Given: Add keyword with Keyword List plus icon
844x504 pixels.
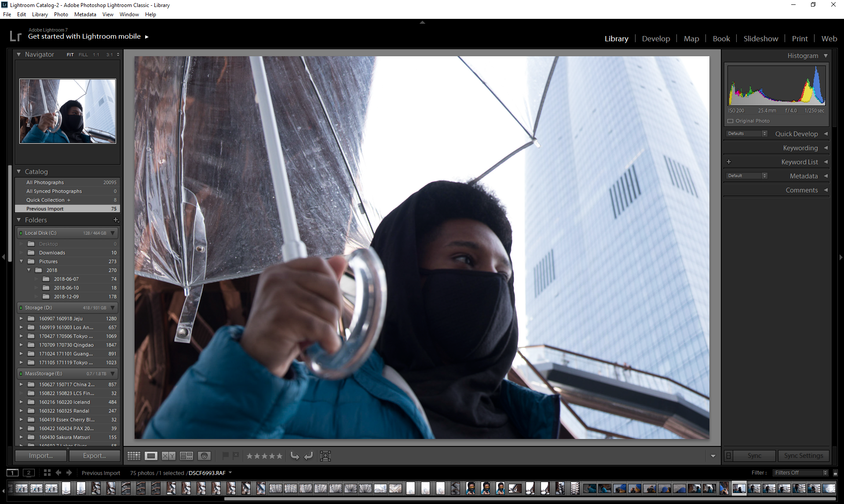Looking at the screenshot, I should click(729, 162).
